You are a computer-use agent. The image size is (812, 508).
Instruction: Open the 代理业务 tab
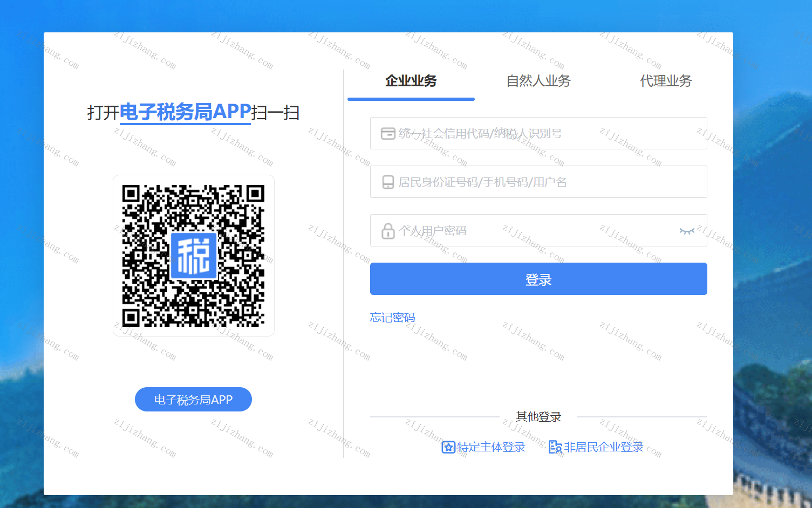pyautogui.click(x=666, y=81)
